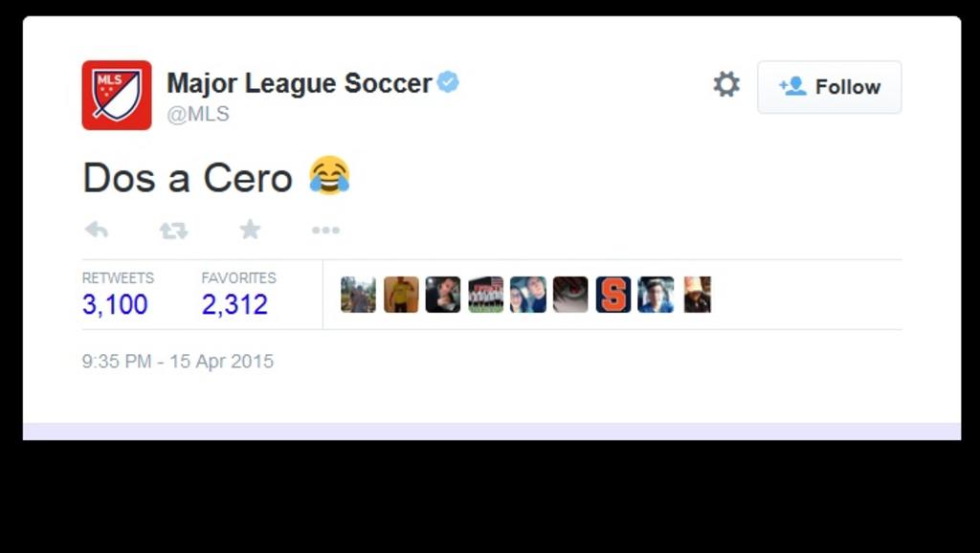Image resolution: width=980 pixels, height=553 pixels.
Task: Click the @MLS handle
Action: click(x=198, y=114)
